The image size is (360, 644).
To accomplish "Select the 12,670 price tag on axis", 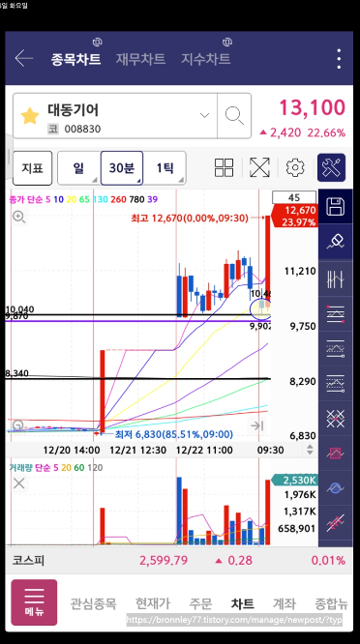I will [294, 216].
